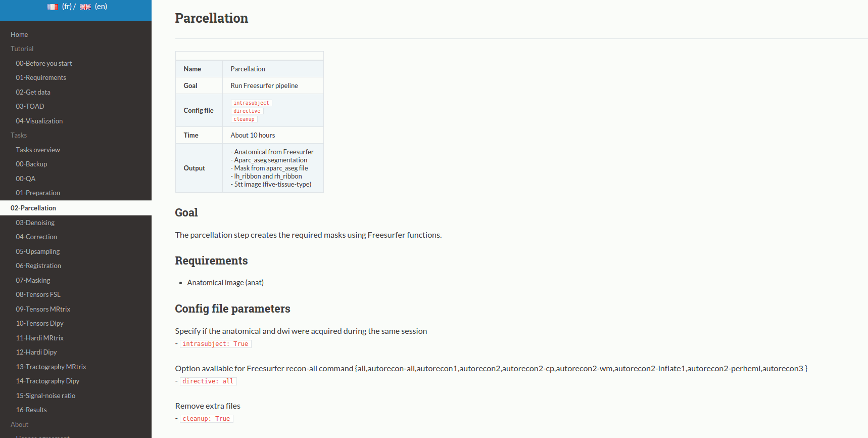Open 00-Before you start tutorial page
The height and width of the screenshot is (438, 868).
pyautogui.click(x=44, y=63)
